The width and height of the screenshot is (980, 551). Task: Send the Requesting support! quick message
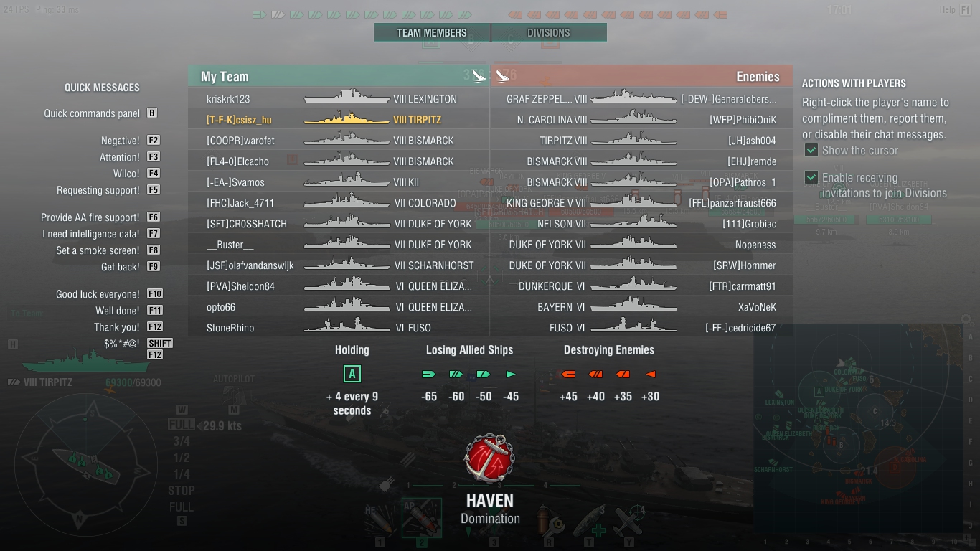pos(98,190)
